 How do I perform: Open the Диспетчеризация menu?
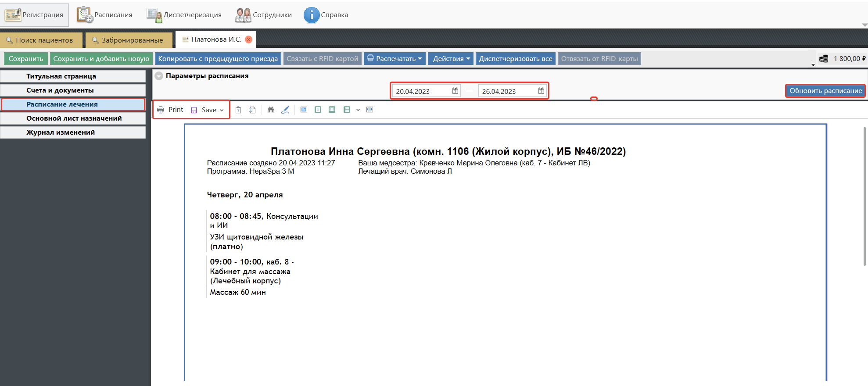pyautogui.click(x=184, y=15)
